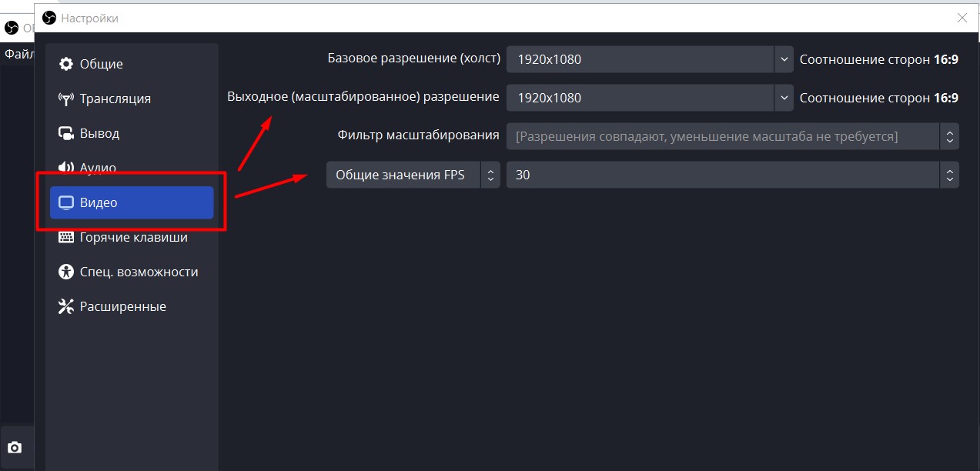Click the OBS logo in Настройки title bar
The height and width of the screenshot is (471, 980).
[x=50, y=18]
